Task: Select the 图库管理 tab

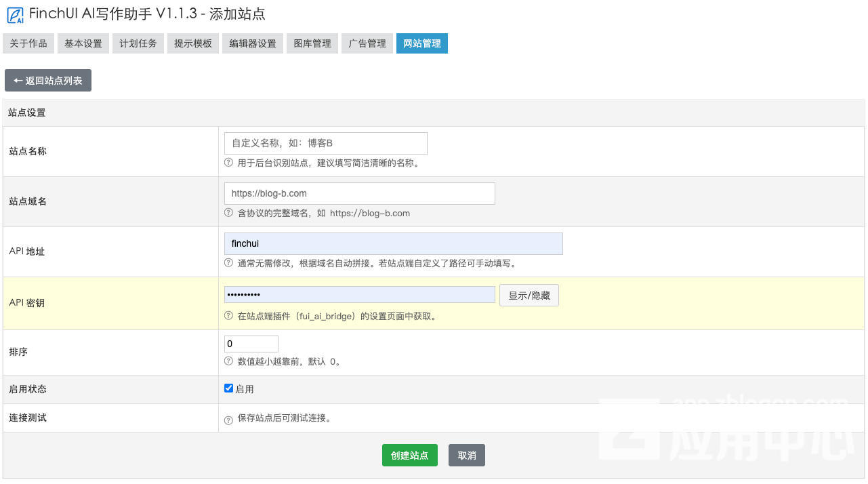Action: coord(312,43)
